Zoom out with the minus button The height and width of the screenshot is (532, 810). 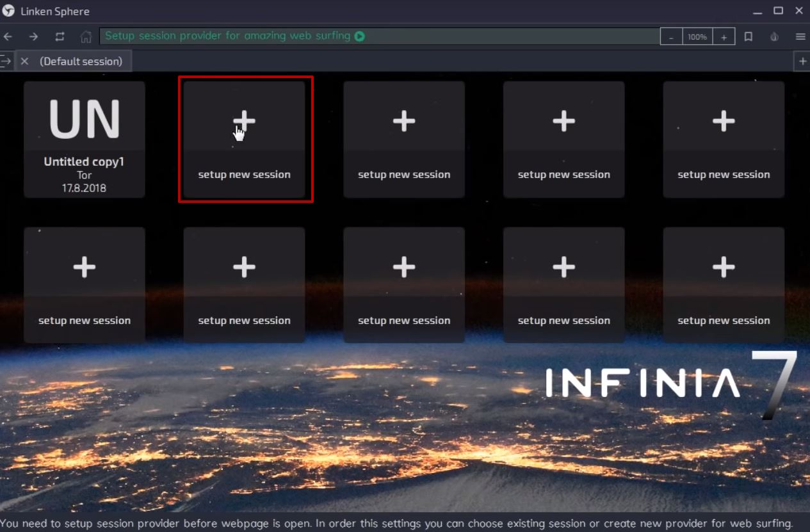[x=671, y=37]
